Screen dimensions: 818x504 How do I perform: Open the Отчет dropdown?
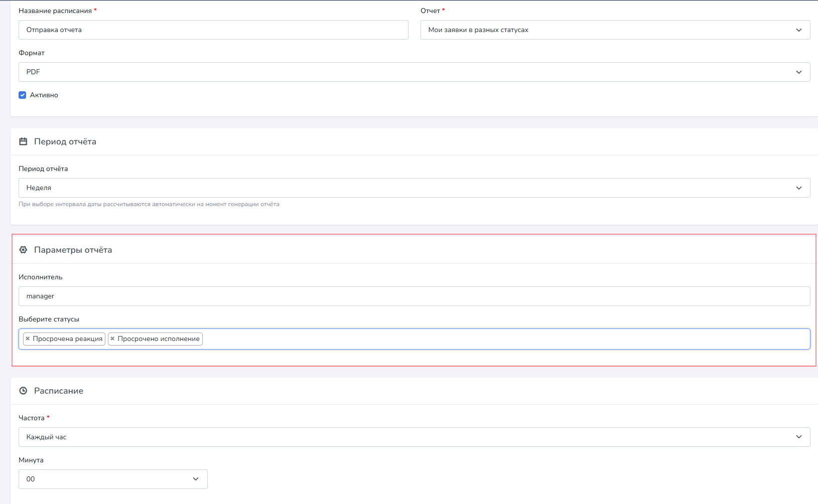click(x=615, y=30)
